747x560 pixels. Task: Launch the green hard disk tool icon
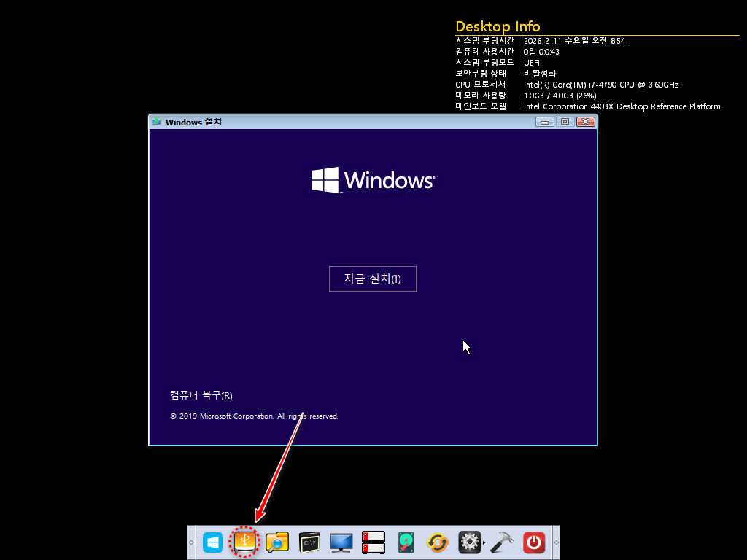click(406, 542)
